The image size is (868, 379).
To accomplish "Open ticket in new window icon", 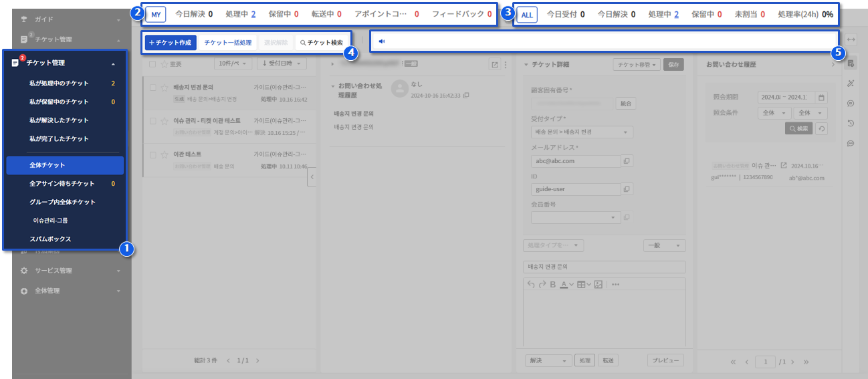I will click(x=495, y=65).
